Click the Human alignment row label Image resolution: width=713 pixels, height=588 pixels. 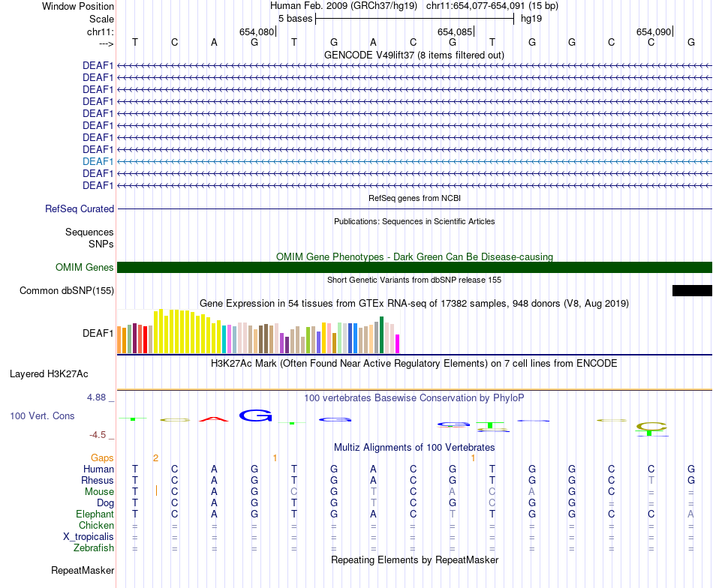point(98,469)
